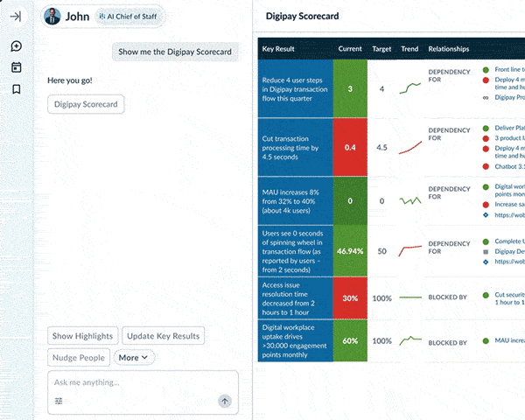Open the 'Chatbot 3' relationship link
Screen dimensions: 525x420
pyautogui.click(x=509, y=166)
